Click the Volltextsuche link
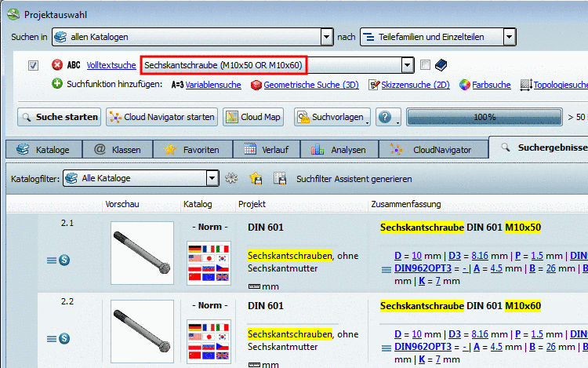Screen dimensions: 588x368 (111, 65)
